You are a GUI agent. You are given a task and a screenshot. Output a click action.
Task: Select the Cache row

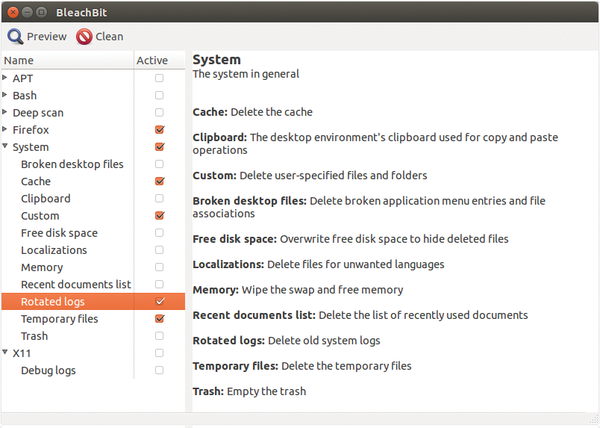[x=93, y=181]
